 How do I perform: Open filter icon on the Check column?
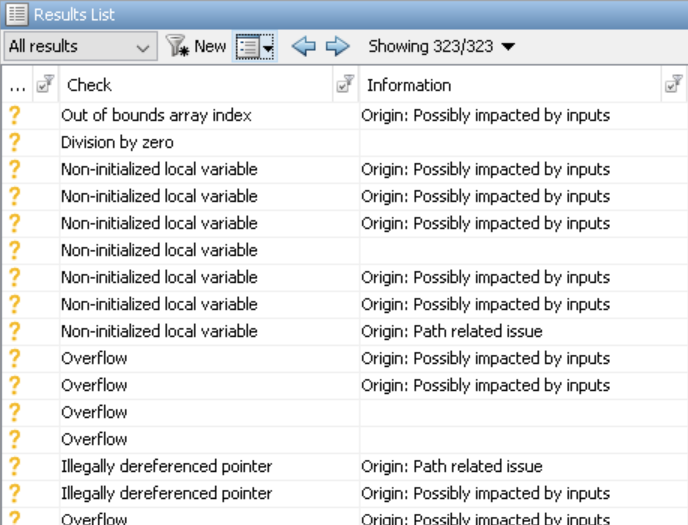point(345,86)
